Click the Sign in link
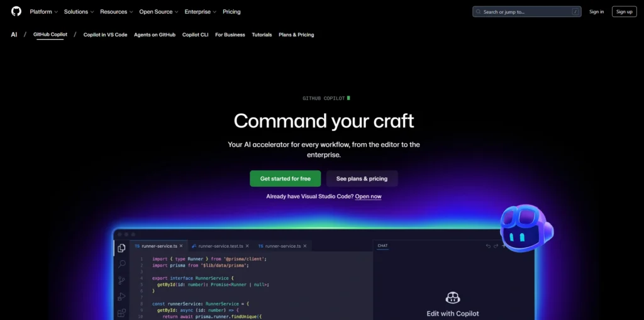 pyautogui.click(x=596, y=11)
